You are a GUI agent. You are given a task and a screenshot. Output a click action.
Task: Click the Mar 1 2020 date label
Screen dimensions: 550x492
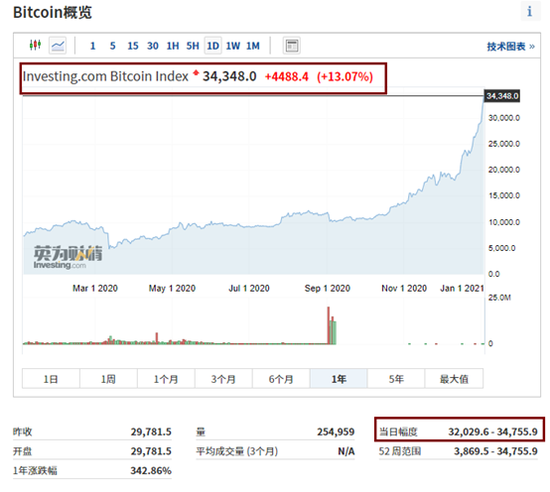95,288
